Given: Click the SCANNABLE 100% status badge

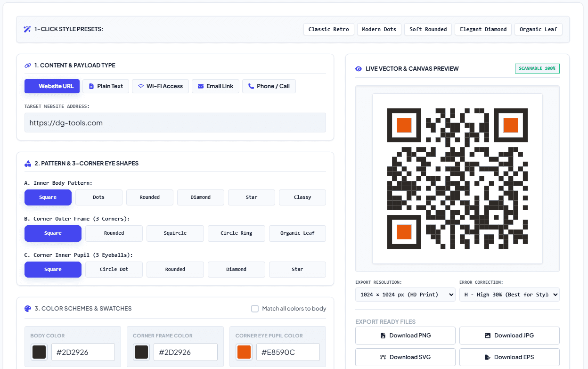Looking at the screenshot, I should [x=537, y=69].
